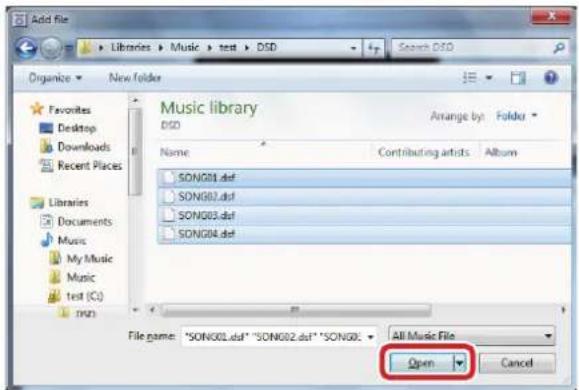Click the horizontal scroll left arrow
This screenshot has width=579, height=390.
[152, 310]
